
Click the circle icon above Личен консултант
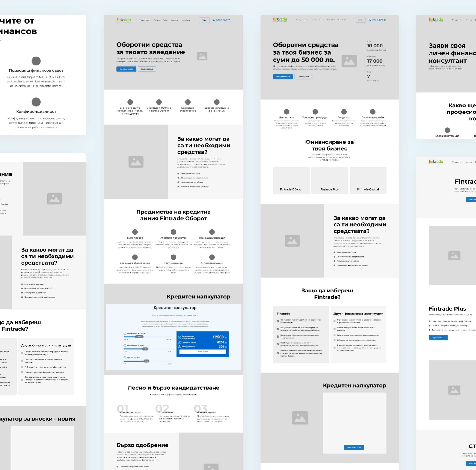pyautogui.click(x=212, y=257)
